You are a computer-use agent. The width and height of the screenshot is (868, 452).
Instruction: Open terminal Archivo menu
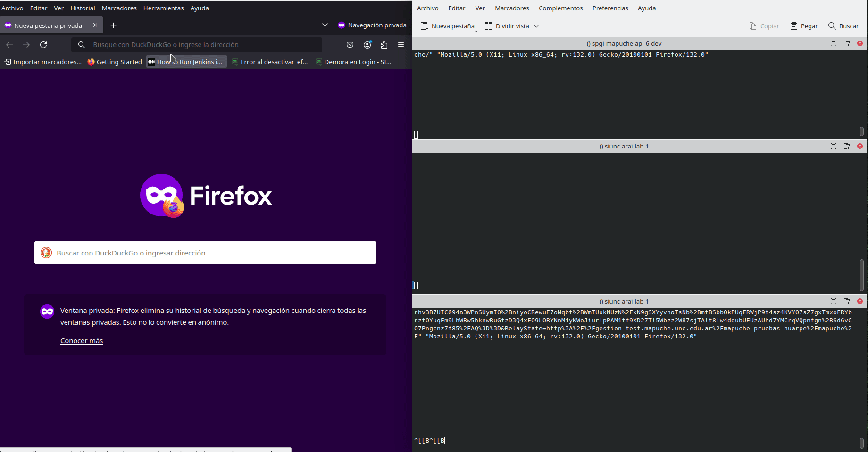coord(428,8)
